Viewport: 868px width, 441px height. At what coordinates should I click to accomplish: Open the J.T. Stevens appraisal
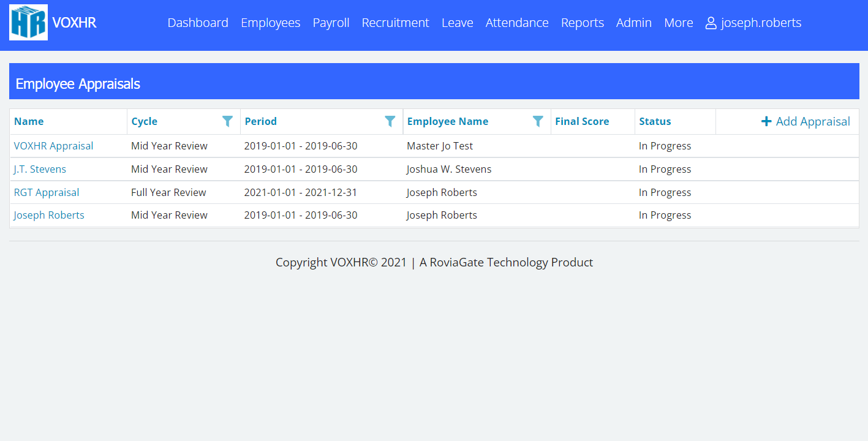pyautogui.click(x=40, y=169)
